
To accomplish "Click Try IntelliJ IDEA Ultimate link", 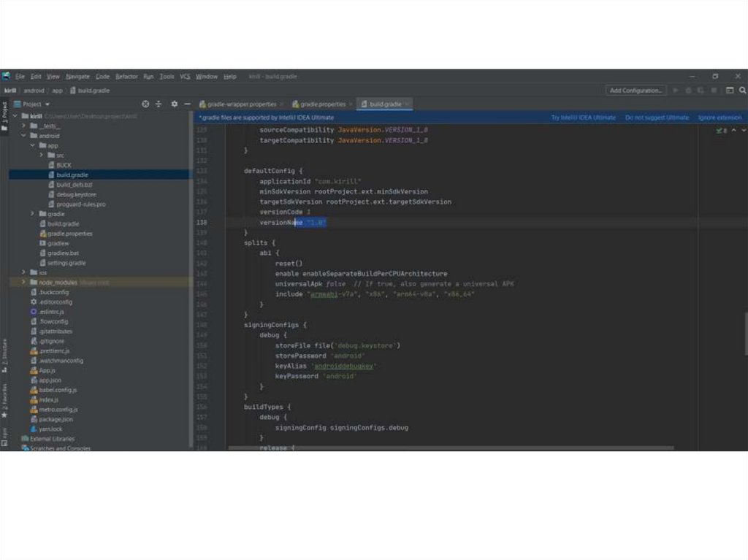I will [584, 118].
